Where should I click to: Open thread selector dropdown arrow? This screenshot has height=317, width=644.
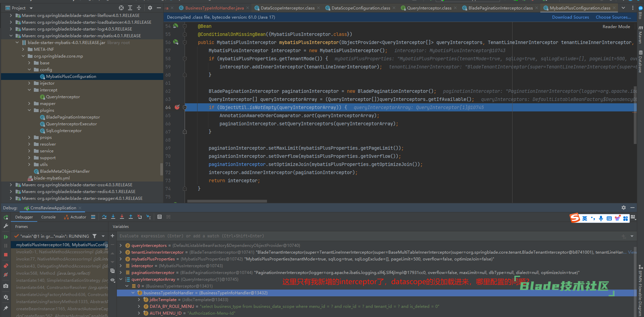pyautogui.click(x=103, y=236)
